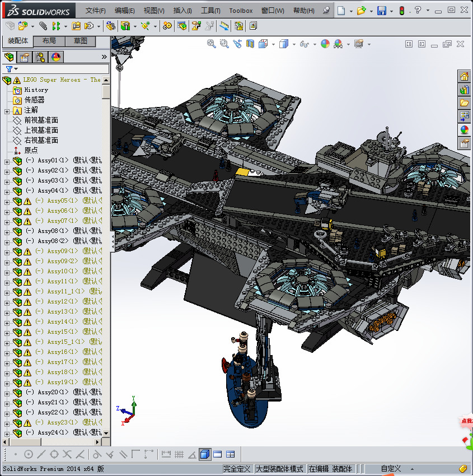The image size is (473, 476).
Task: Select the History tree item
Action: (36, 90)
